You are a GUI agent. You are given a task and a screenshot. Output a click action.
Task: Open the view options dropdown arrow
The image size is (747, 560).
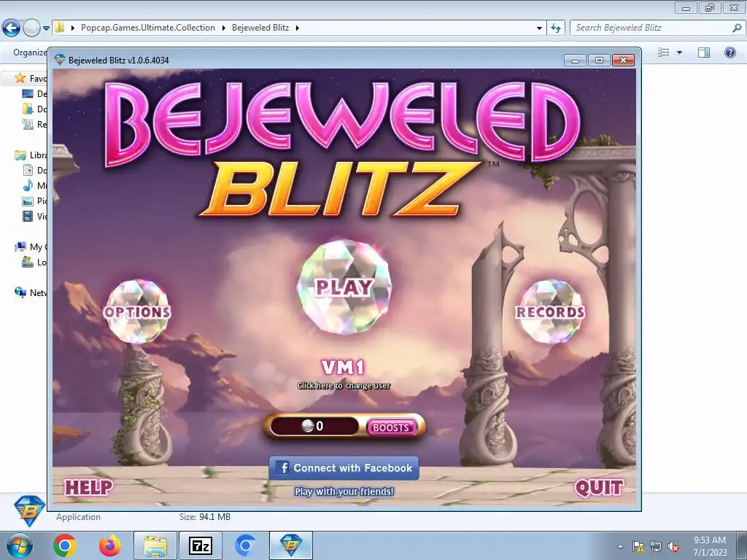(679, 52)
